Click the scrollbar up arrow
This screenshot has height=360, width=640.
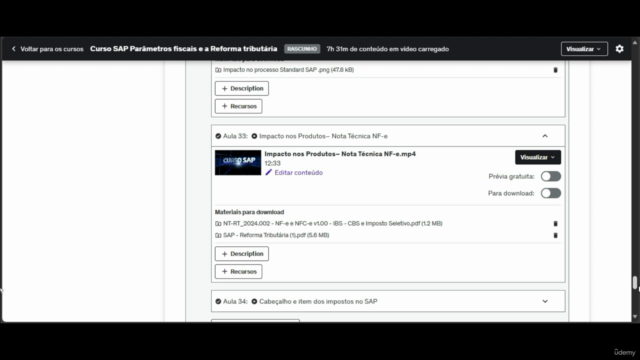point(635,42)
